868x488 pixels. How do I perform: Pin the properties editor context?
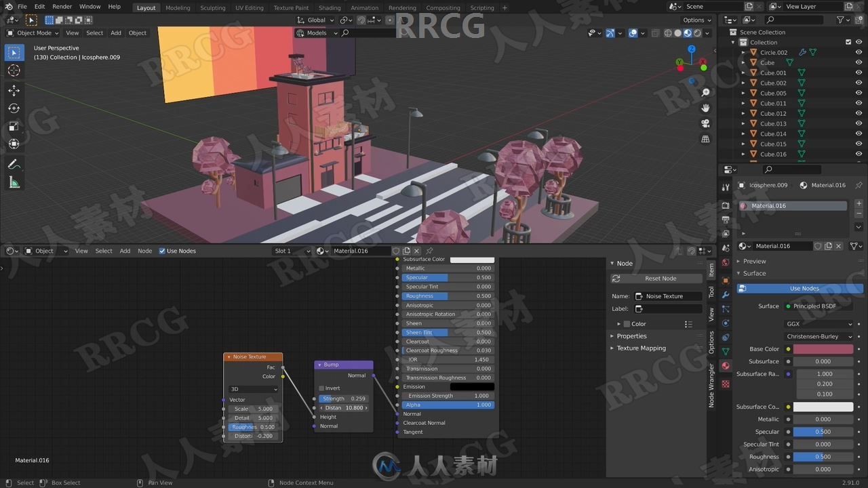(x=859, y=185)
